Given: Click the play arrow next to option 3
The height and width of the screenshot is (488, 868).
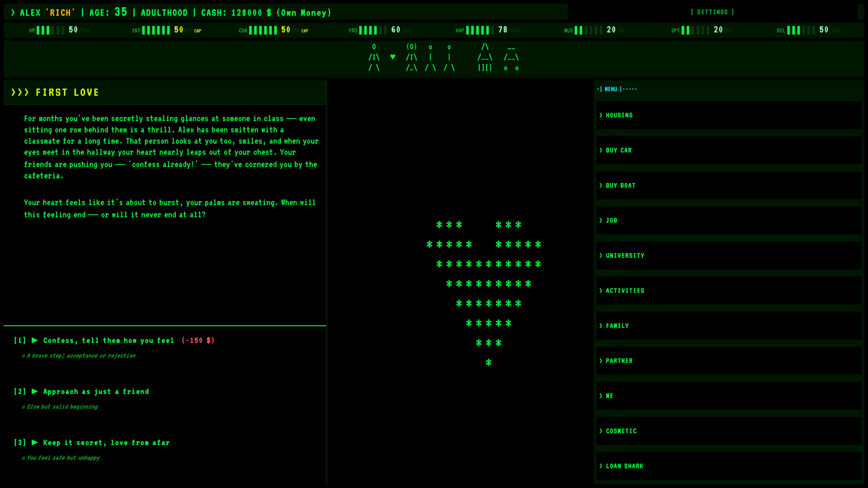Looking at the screenshot, I should (35, 442).
